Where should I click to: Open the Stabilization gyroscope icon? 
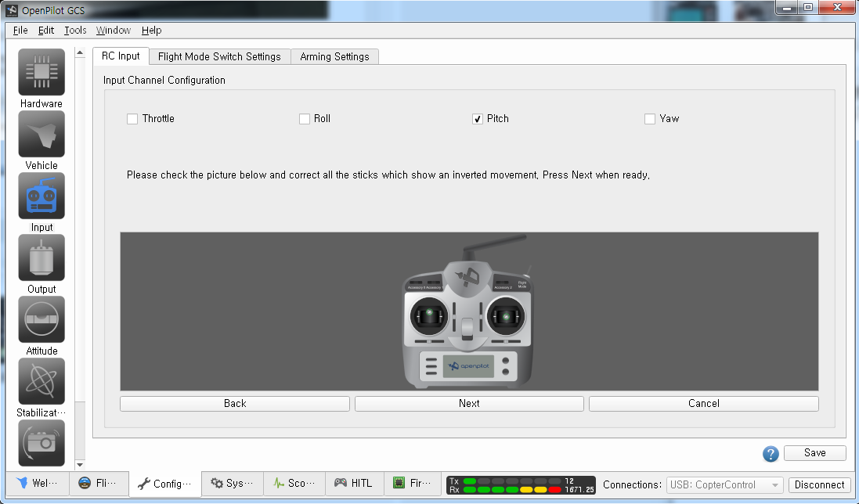click(x=42, y=381)
